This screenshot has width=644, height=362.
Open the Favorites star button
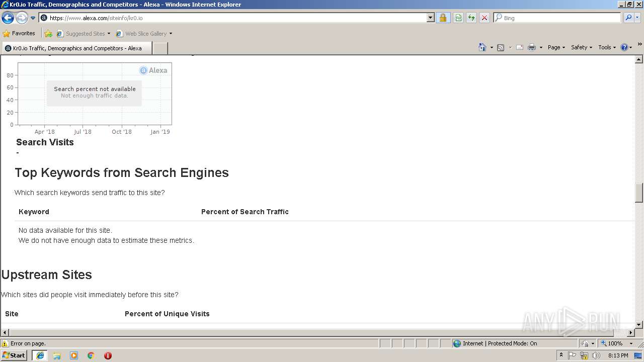[x=19, y=33]
